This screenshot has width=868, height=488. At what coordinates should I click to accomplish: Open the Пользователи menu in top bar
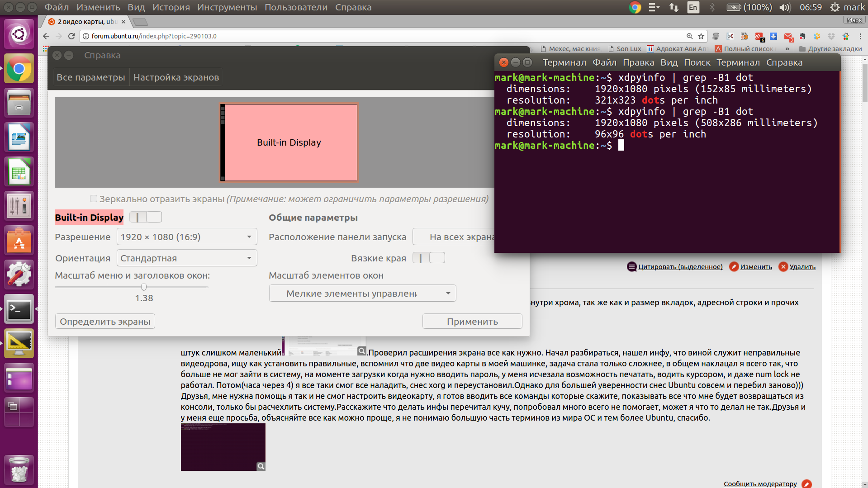pyautogui.click(x=296, y=7)
